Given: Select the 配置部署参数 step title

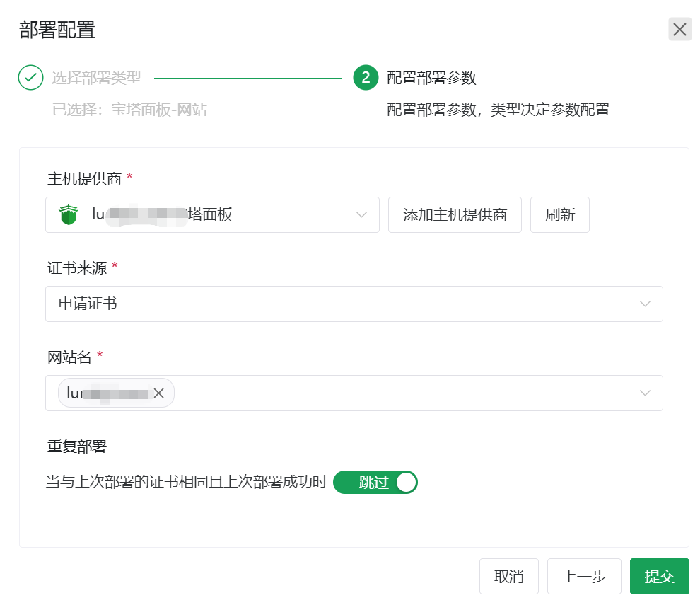Looking at the screenshot, I should click(x=431, y=78).
